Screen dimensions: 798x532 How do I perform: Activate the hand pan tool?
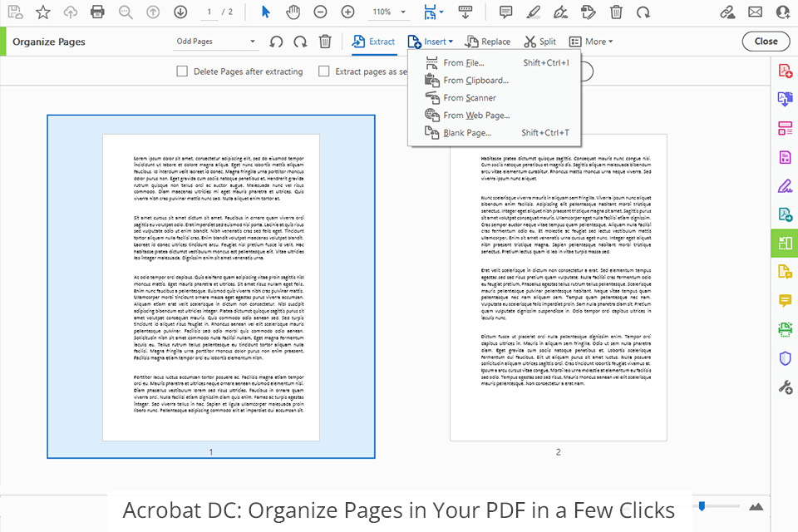[x=293, y=12]
